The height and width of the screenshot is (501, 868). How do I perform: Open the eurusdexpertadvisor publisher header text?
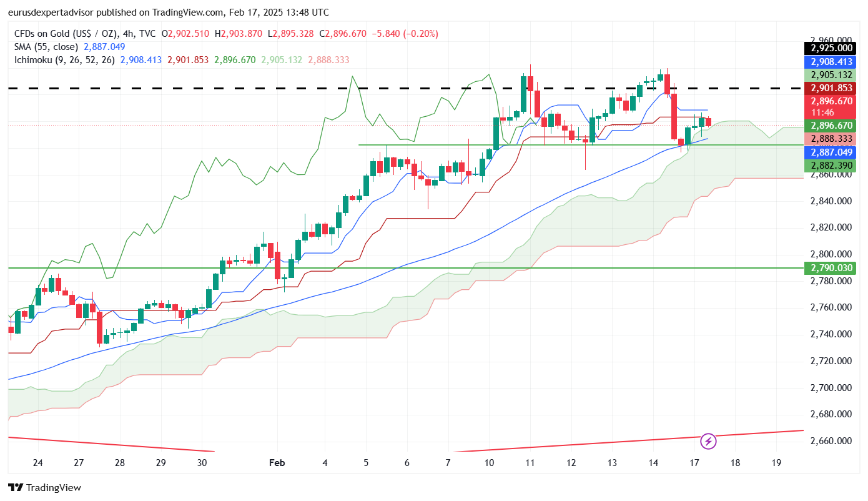[168, 12]
